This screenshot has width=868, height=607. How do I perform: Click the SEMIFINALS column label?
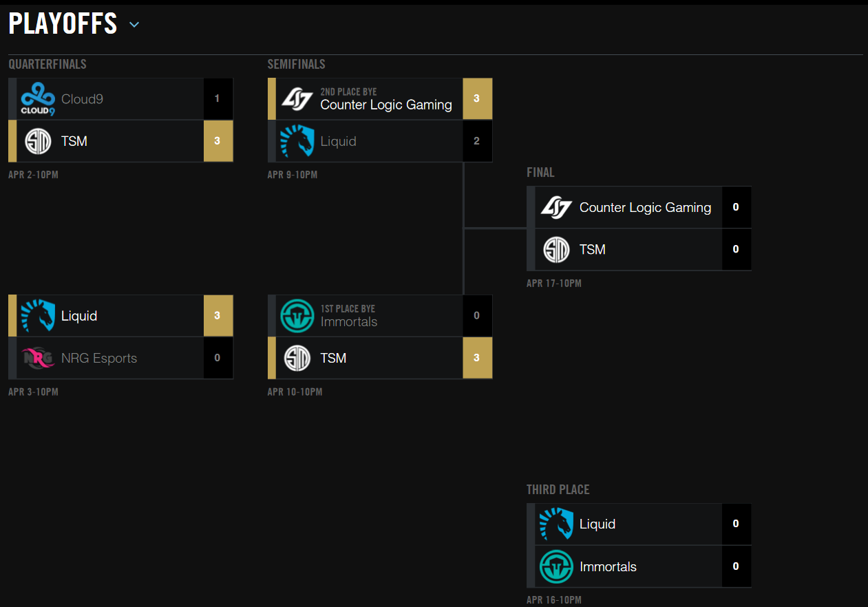[x=297, y=65]
